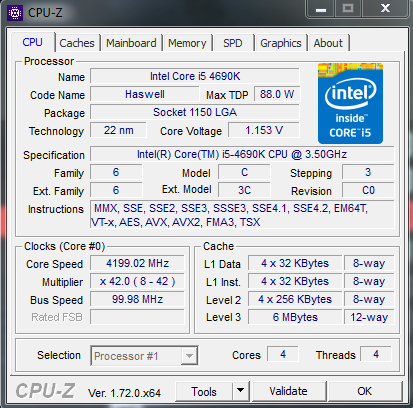This screenshot has width=413, height=408.
Task: Show the About tab
Action: 328,43
